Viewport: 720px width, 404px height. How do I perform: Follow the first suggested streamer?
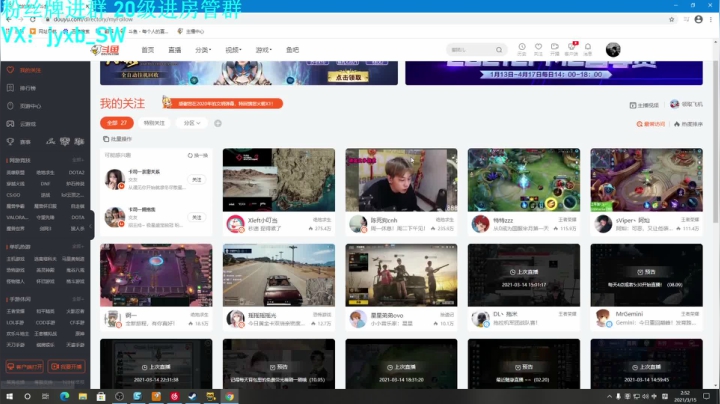click(x=197, y=180)
